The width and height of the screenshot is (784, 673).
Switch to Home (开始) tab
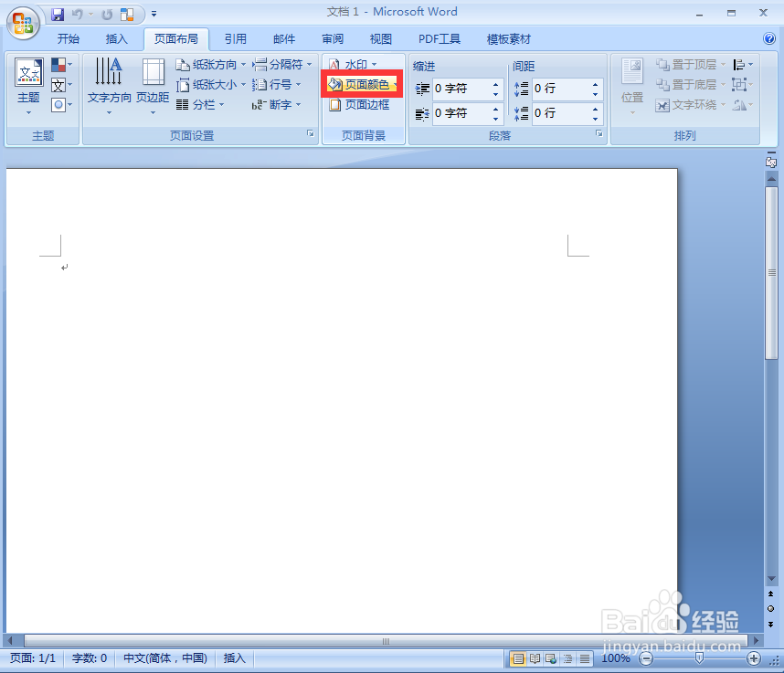tap(68, 39)
